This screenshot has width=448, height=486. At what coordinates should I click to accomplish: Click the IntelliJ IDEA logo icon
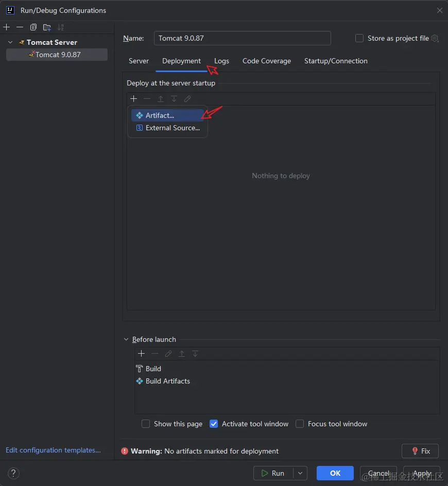point(10,10)
